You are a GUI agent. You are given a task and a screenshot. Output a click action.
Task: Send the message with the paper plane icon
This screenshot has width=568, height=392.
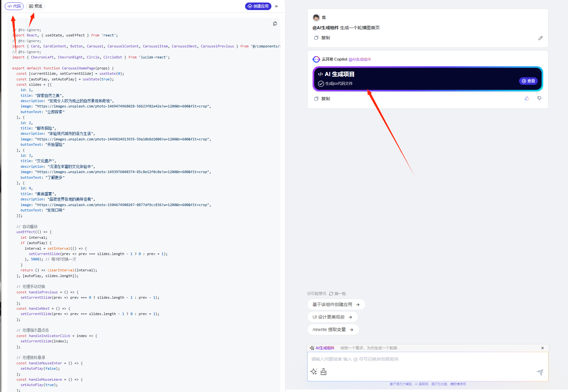[540, 373]
